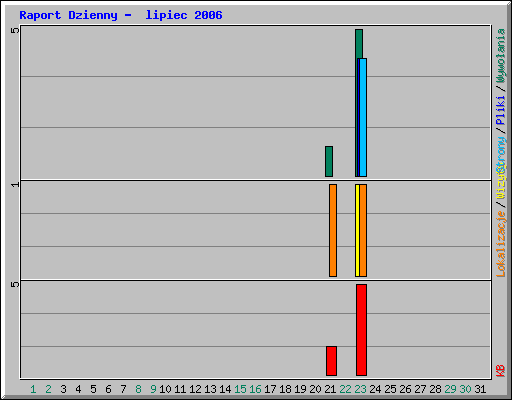Click day label "12" on the bottom axis
This screenshot has width=512, height=400.
click(x=195, y=389)
